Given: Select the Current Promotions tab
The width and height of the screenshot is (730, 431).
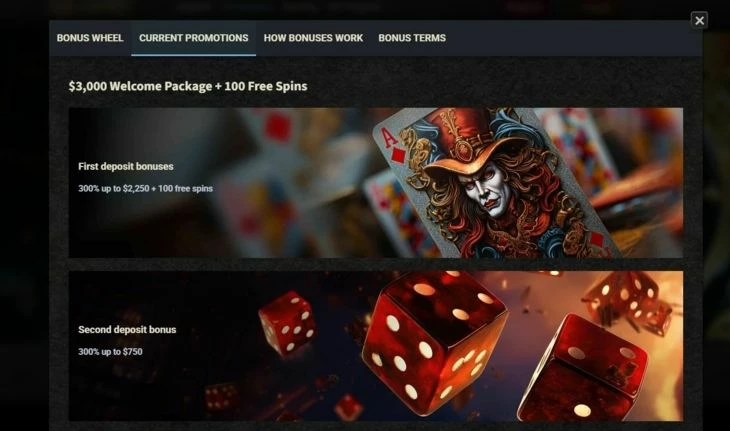Looking at the screenshot, I should coord(193,38).
